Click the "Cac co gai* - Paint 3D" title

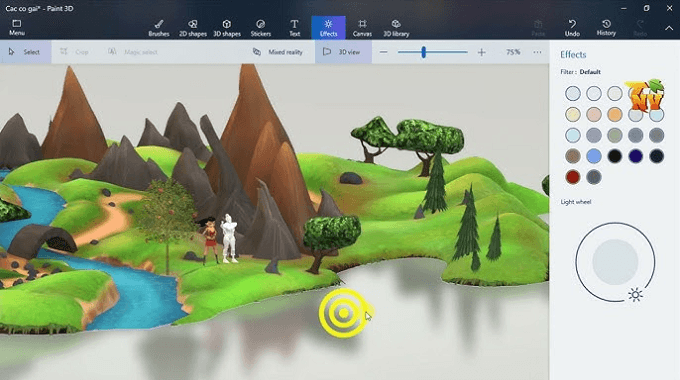(39, 8)
